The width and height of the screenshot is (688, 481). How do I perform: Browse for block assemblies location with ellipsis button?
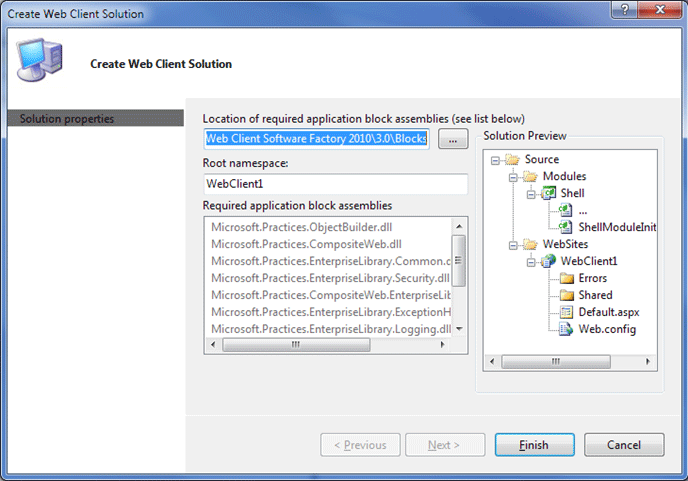coord(453,139)
